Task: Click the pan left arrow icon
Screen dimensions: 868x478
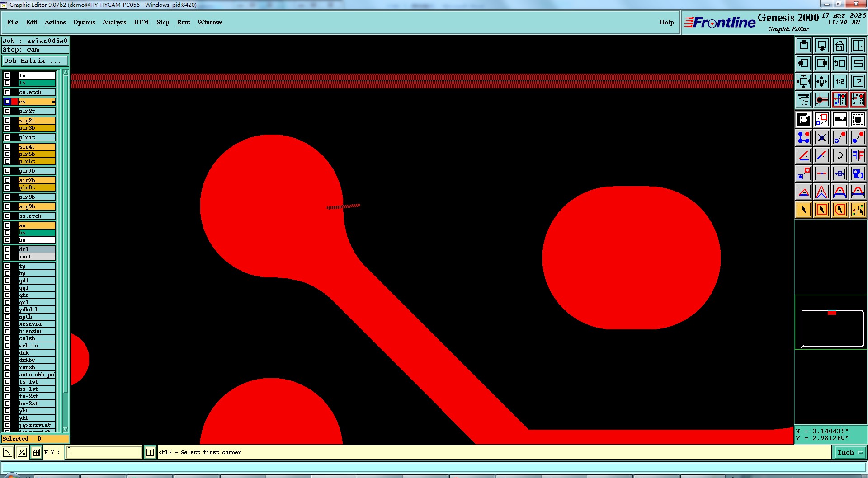Action: [x=804, y=63]
